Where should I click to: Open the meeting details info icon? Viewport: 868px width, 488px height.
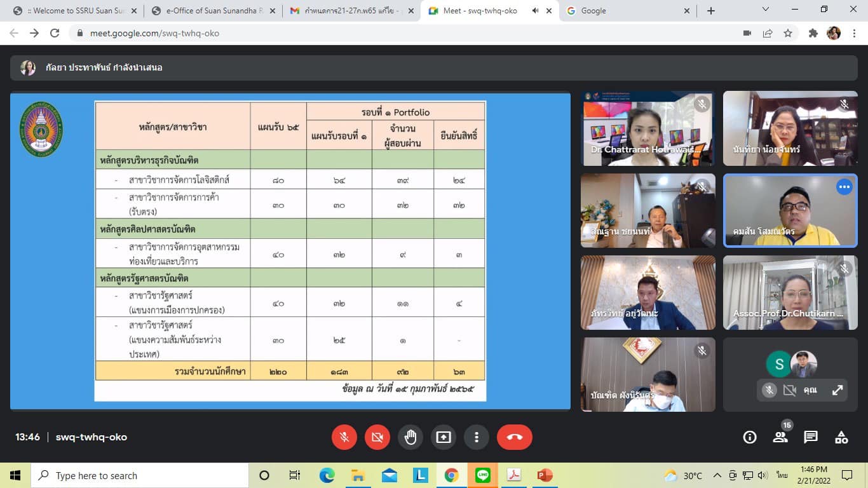click(750, 437)
